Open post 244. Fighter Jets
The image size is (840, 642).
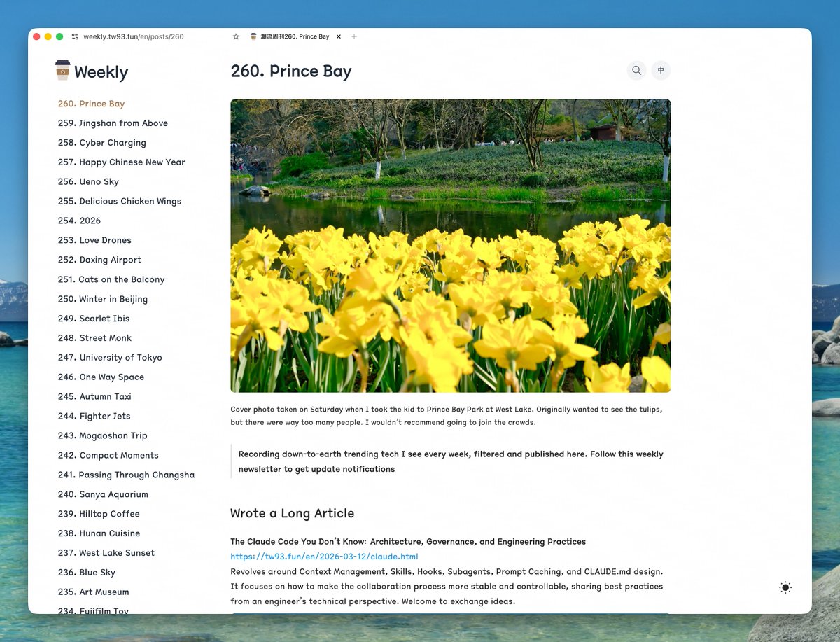click(x=94, y=417)
